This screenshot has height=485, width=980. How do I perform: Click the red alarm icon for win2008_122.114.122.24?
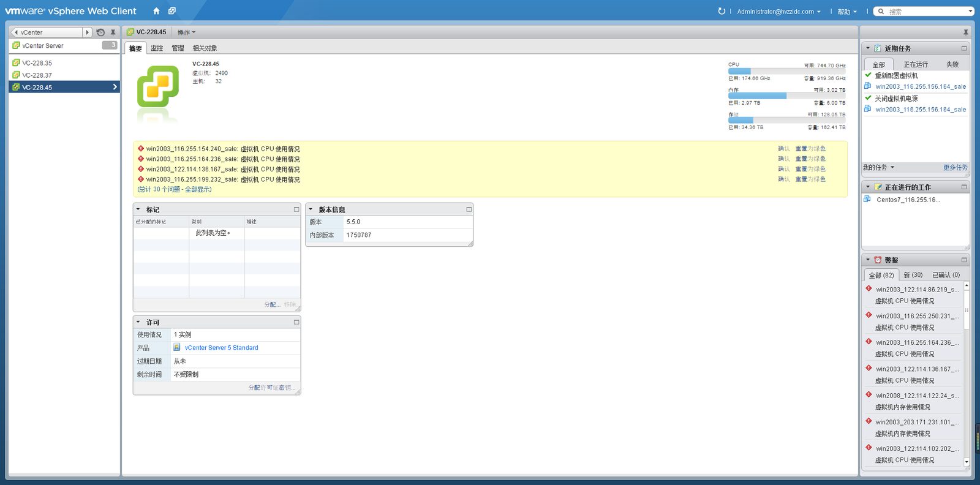[x=869, y=394]
